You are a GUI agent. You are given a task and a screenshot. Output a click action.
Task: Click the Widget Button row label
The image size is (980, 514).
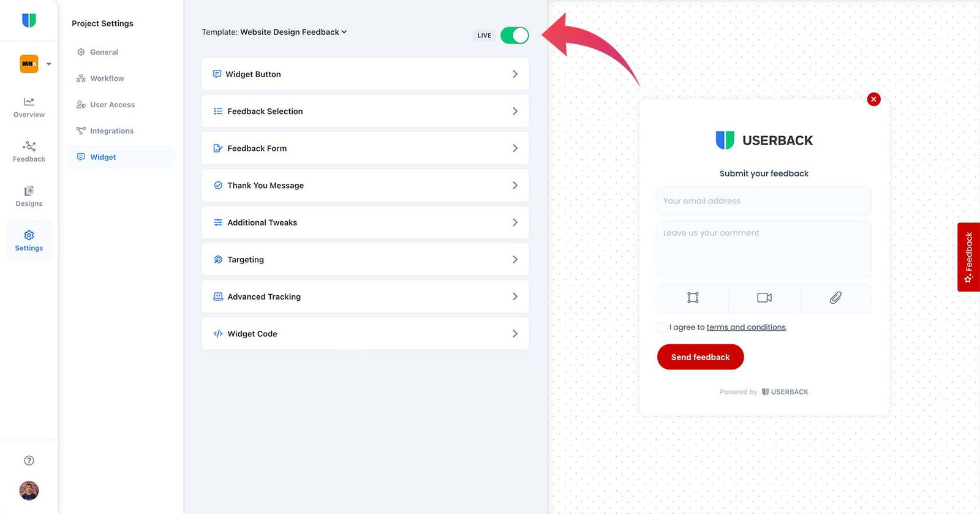tap(253, 74)
